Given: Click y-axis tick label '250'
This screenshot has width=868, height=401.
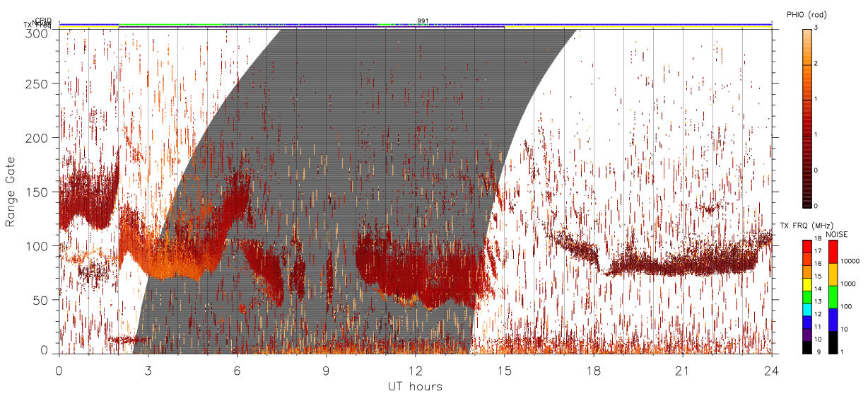Looking at the screenshot, I should click(x=38, y=84).
